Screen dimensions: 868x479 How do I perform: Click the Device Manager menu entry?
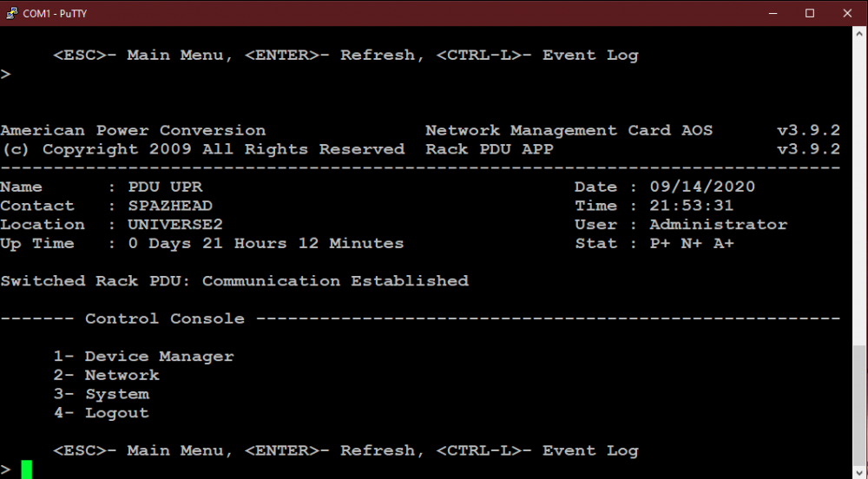click(144, 357)
